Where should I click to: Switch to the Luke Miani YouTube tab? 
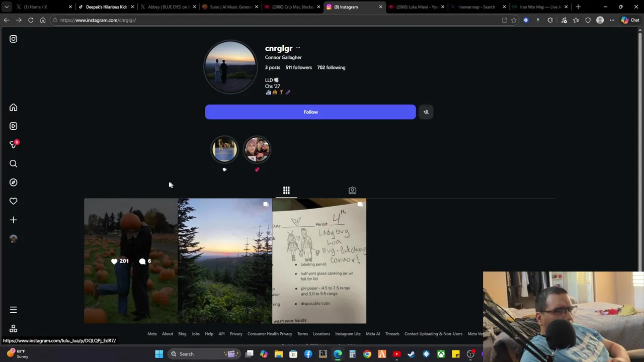point(416,7)
